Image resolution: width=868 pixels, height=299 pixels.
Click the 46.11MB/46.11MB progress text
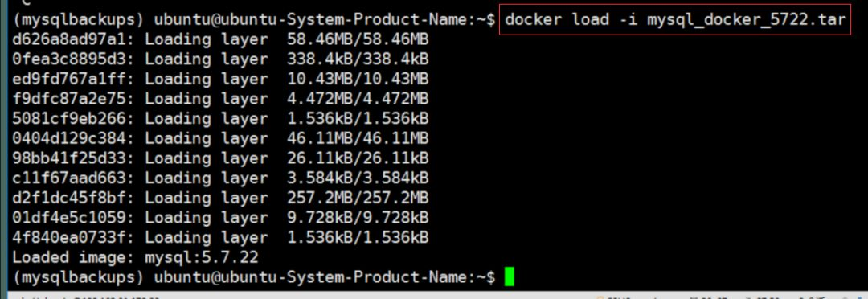pos(358,138)
